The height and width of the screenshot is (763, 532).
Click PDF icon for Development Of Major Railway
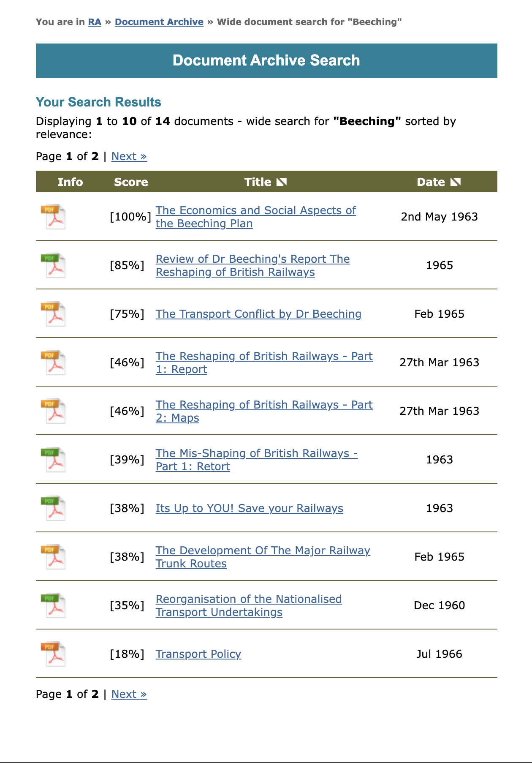53,557
